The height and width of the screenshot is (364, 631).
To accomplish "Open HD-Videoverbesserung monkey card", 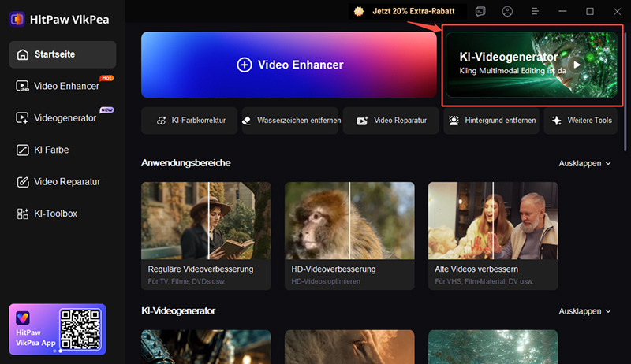I will pyautogui.click(x=349, y=236).
